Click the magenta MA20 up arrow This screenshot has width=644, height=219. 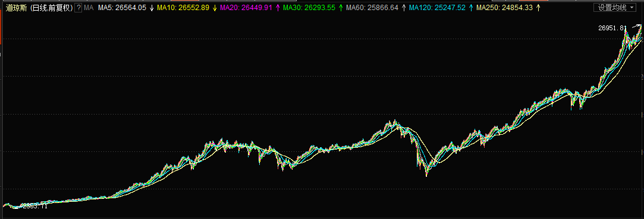pos(278,7)
